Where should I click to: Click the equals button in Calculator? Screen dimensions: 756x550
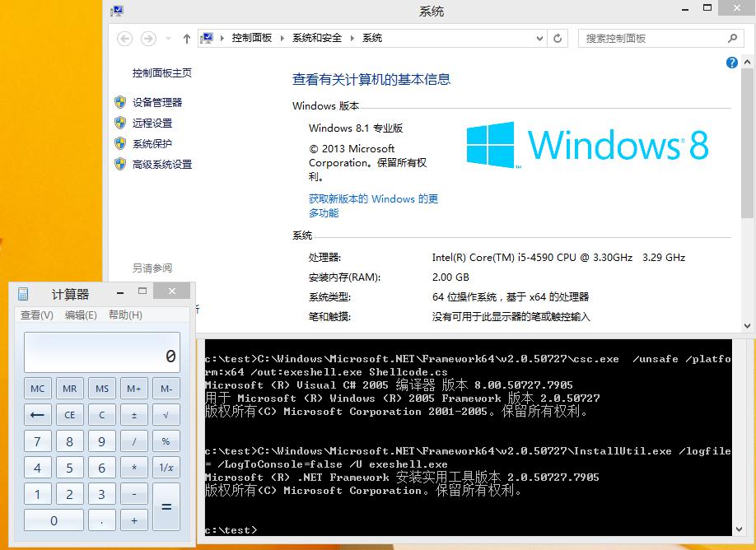(166, 506)
